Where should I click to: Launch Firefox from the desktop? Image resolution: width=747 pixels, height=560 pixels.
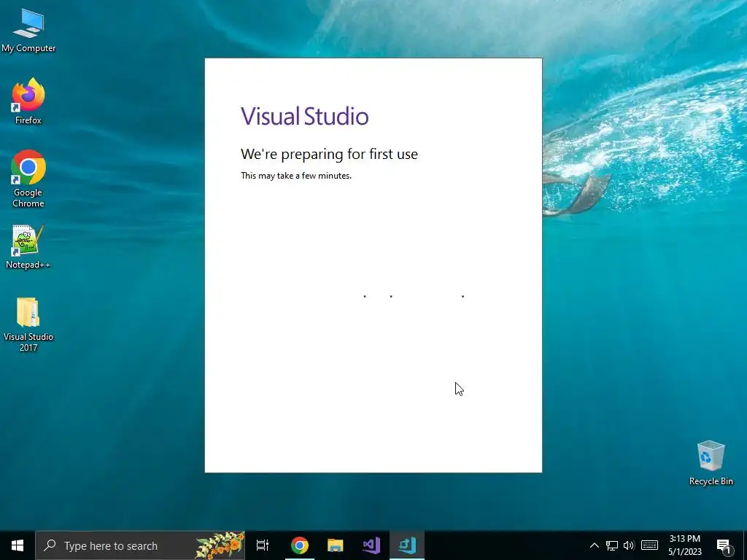[x=28, y=101]
